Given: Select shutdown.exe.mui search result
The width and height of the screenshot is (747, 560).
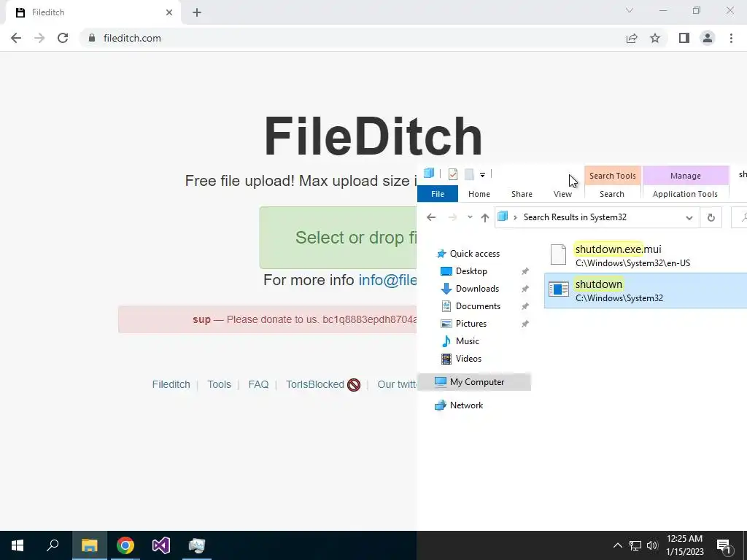Looking at the screenshot, I should pos(646,255).
